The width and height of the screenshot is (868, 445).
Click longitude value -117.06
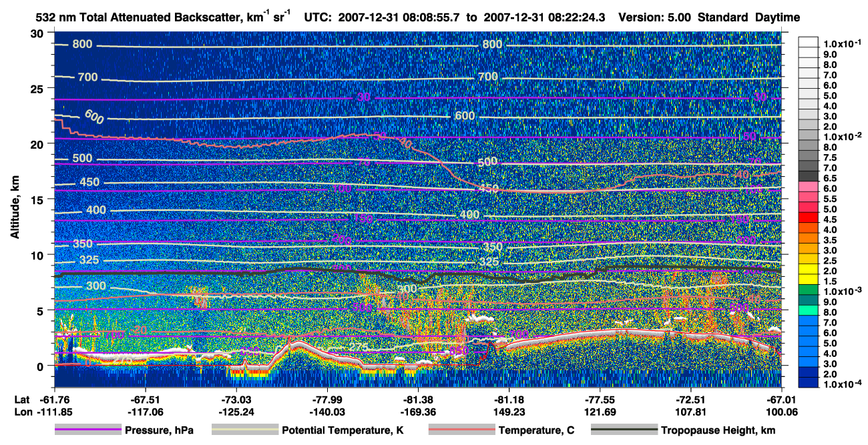(146, 412)
